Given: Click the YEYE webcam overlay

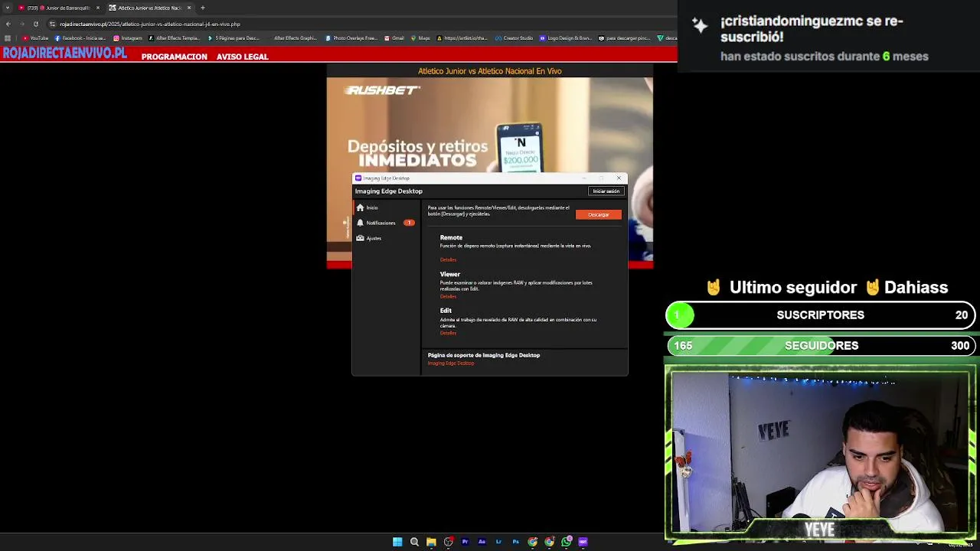Looking at the screenshot, I should pos(821,454).
